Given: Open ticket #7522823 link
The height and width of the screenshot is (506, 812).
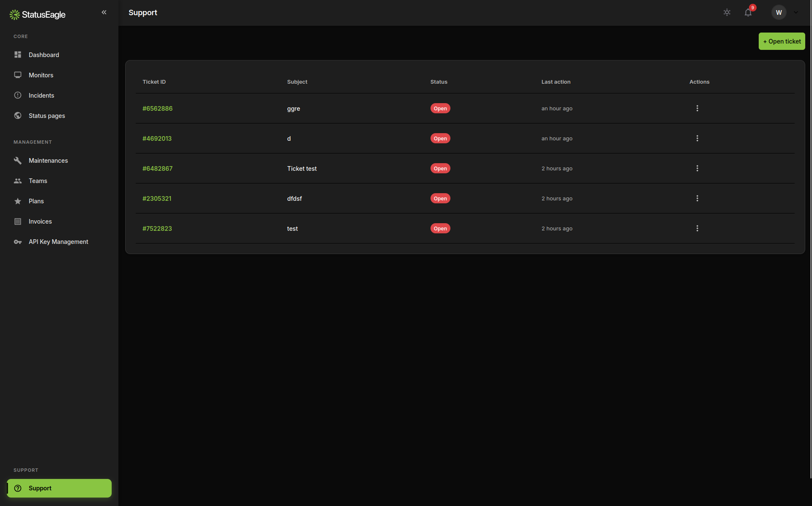Looking at the screenshot, I should pyautogui.click(x=157, y=228).
